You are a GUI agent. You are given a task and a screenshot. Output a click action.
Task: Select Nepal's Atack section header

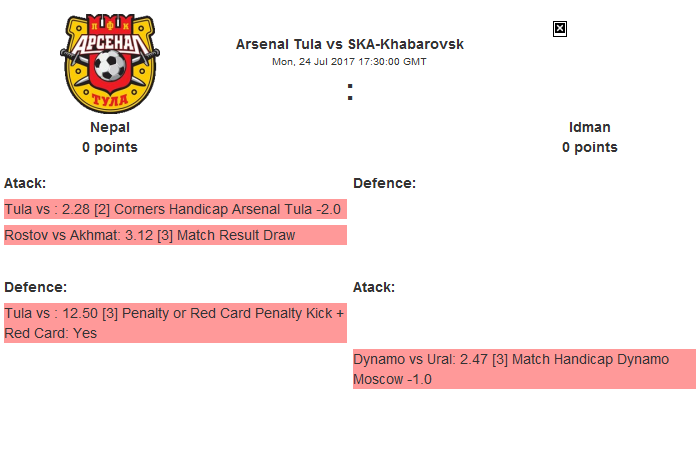click(x=25, y=183)
